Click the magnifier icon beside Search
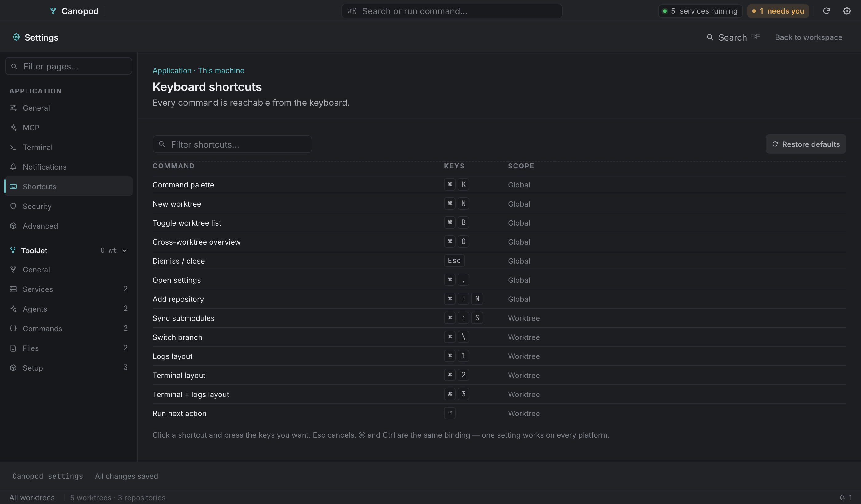 click(710, 37)
